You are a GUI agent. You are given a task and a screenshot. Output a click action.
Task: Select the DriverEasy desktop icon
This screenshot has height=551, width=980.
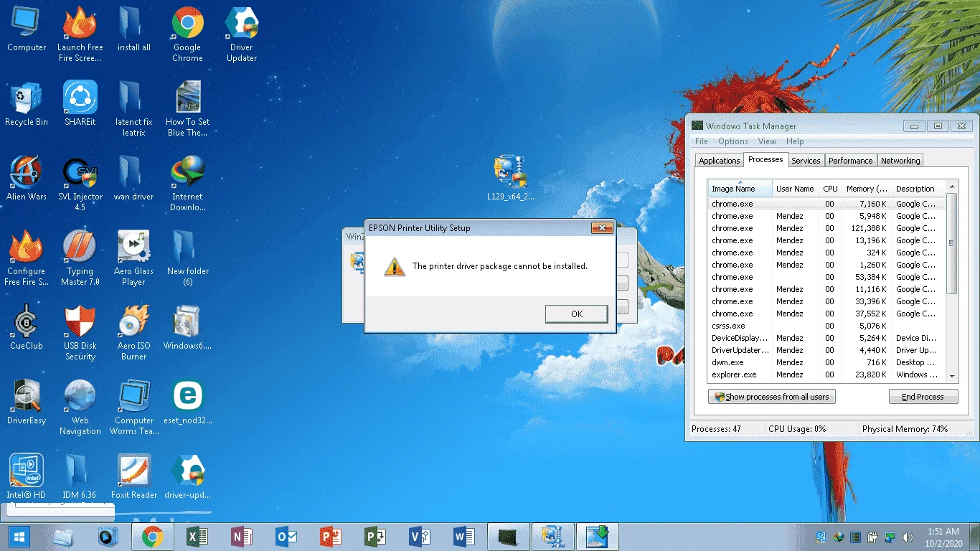27,402
